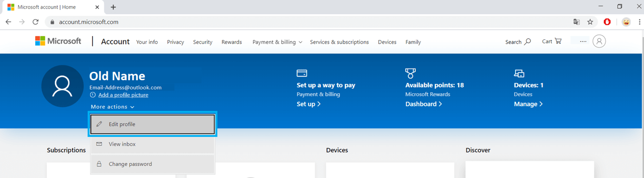Expand the Payment & billing dropdown
This screenshot has height=178, width=644.
277,42
